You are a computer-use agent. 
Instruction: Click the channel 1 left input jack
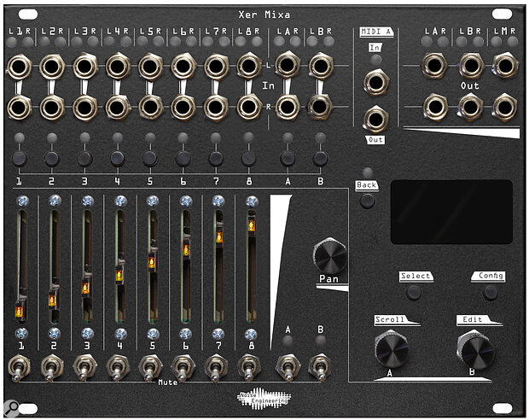[x=19, y=66]
